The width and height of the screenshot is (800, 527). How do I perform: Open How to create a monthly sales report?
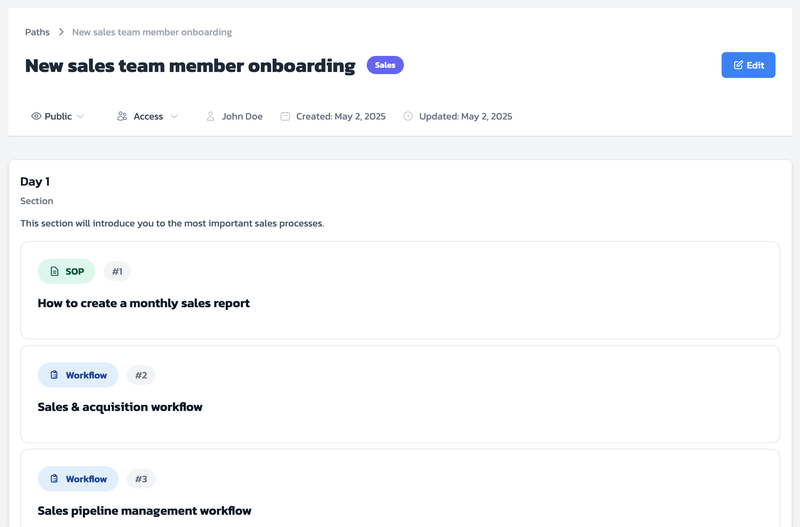(144, 303)
